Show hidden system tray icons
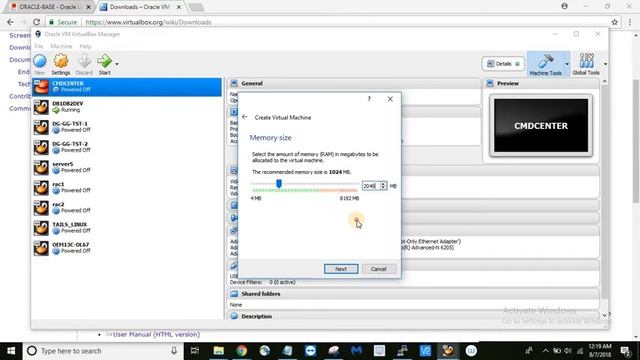 [545, 351]
